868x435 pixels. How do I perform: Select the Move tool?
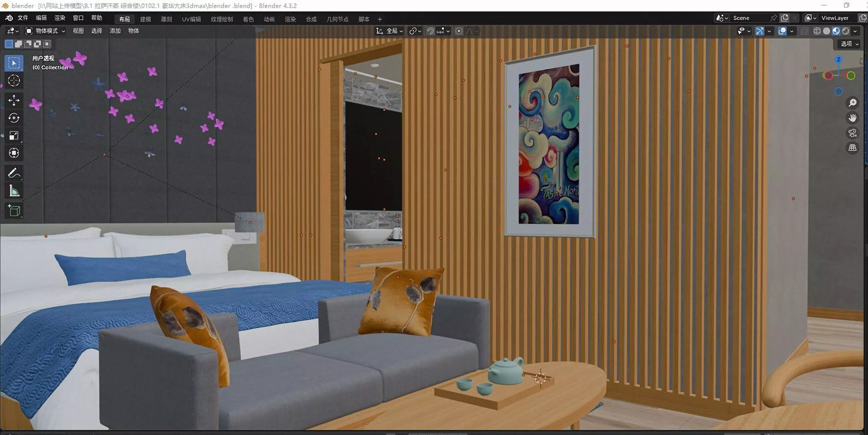coord(14,100)
